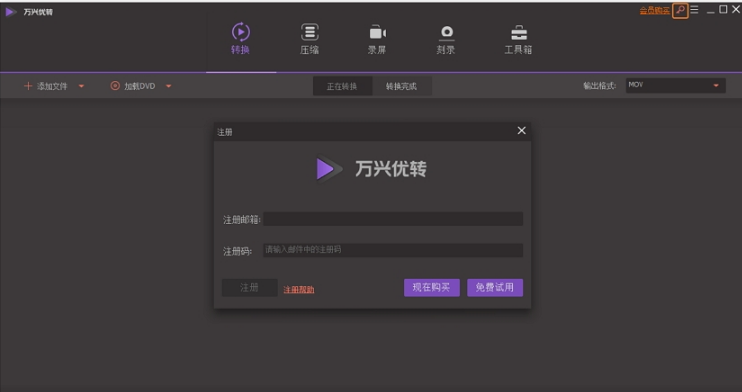
Task: Click the 免费试用 free trial button
Action: [495, 287]
